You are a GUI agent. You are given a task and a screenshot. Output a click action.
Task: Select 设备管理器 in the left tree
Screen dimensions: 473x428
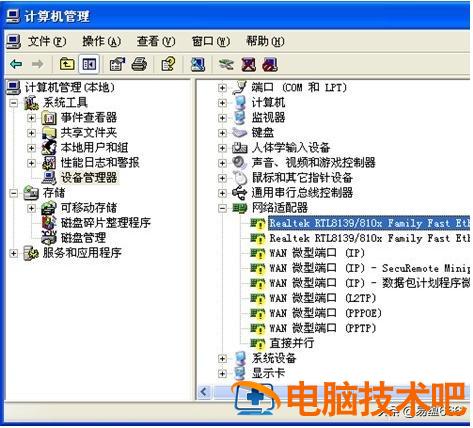click(x=89, y=178)
